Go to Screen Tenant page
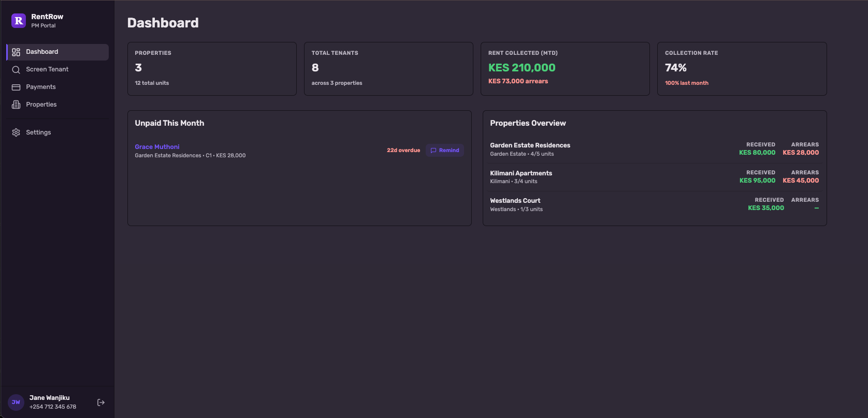 pos(57,70)
